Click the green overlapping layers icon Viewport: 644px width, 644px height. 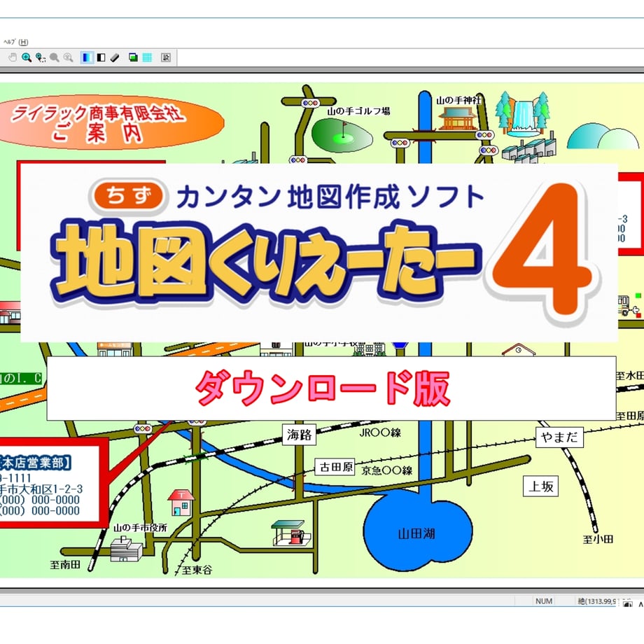tap(133, 57)
